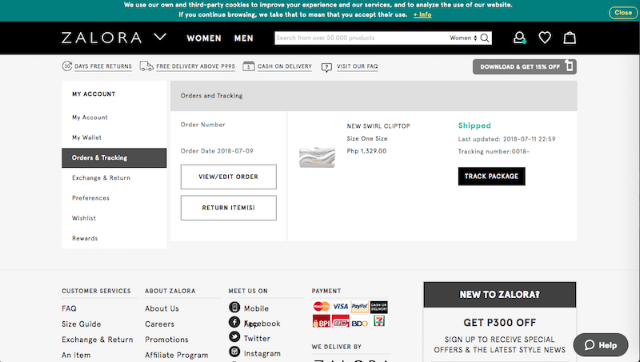640x362 pixels.
Task: Expand the chevron next to ZALORA logo
Action: coord(160,37)
